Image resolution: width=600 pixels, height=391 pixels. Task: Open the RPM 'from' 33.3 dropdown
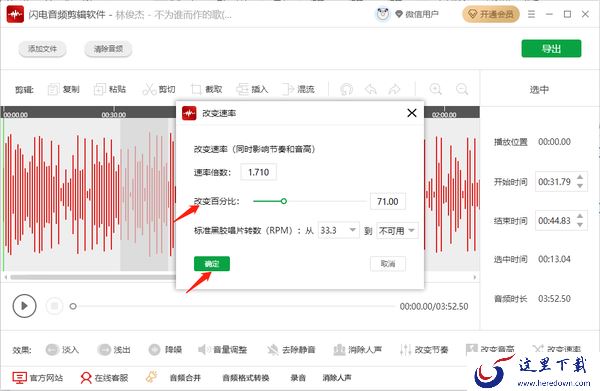point(338,230)
